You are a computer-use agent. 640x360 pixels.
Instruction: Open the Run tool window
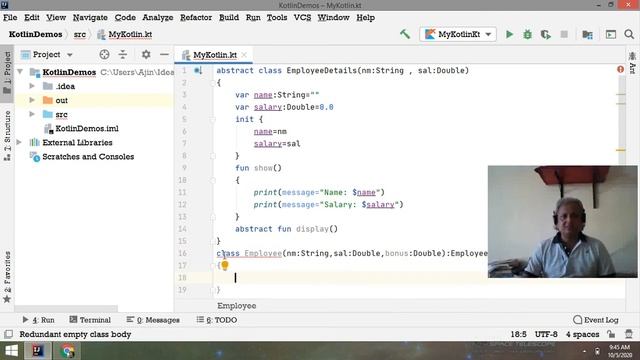tap(38, 320)
